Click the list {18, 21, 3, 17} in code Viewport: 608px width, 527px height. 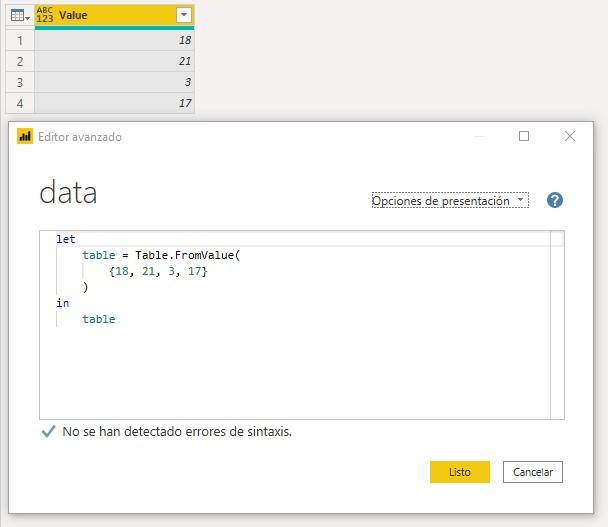158,271
